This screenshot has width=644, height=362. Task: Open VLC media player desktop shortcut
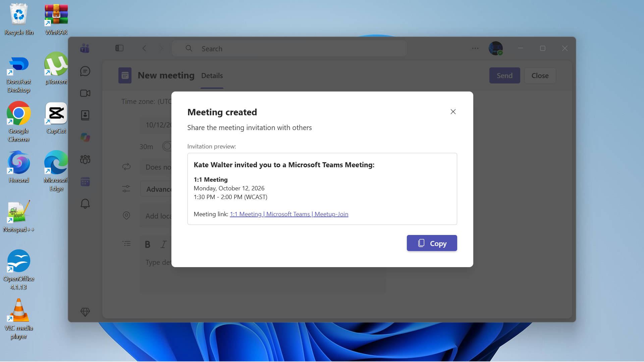19,319
